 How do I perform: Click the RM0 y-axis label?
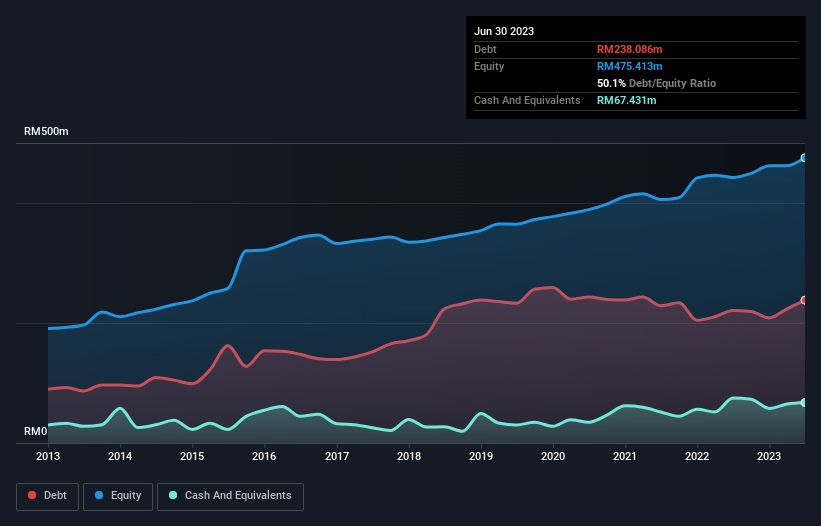[36, 431]
